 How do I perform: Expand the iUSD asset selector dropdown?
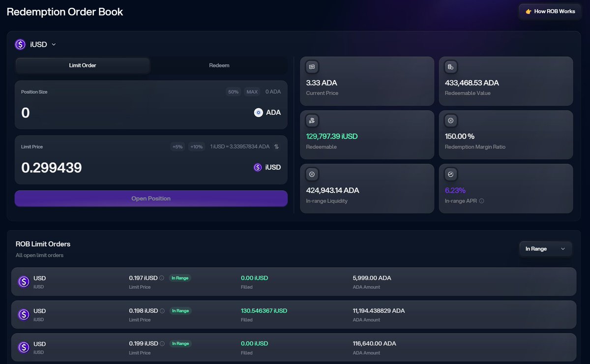[x=54, y=44]
